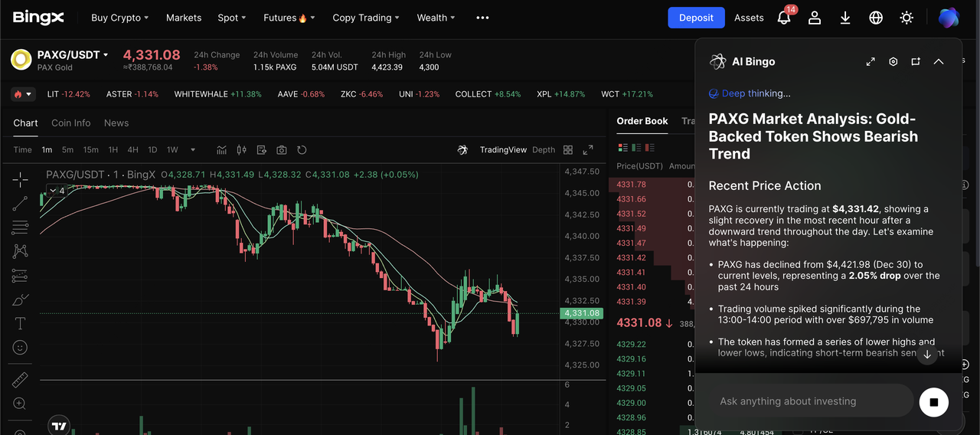
Task: Toggle the light/dark theme icon
Action: tap(906, 18)
